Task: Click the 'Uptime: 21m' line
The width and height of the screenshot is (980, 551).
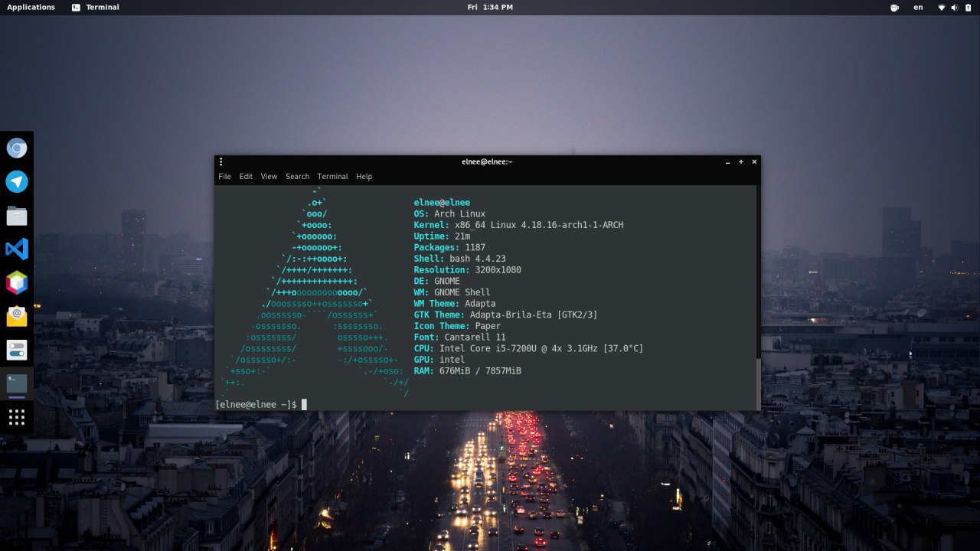Action: [442, 236]
